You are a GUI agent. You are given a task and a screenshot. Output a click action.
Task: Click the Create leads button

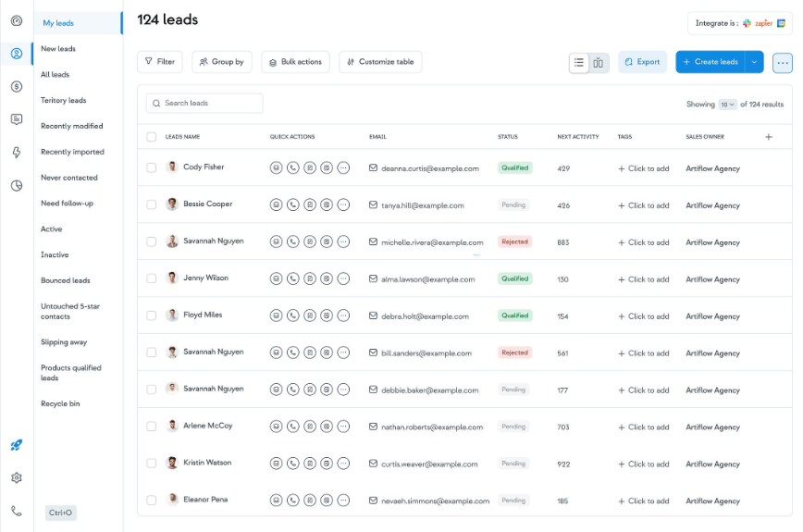pyautogui.click(x=710, y=62)
